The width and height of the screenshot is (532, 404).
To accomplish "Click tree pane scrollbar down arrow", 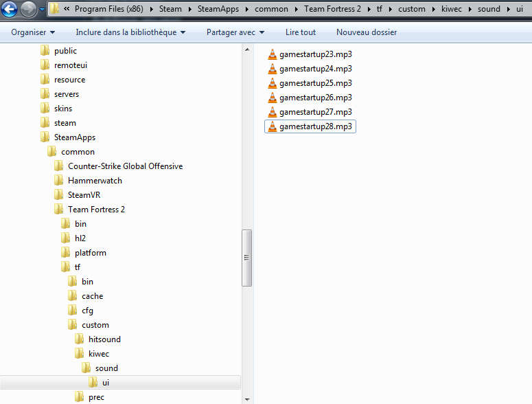I will click(247, 399).
